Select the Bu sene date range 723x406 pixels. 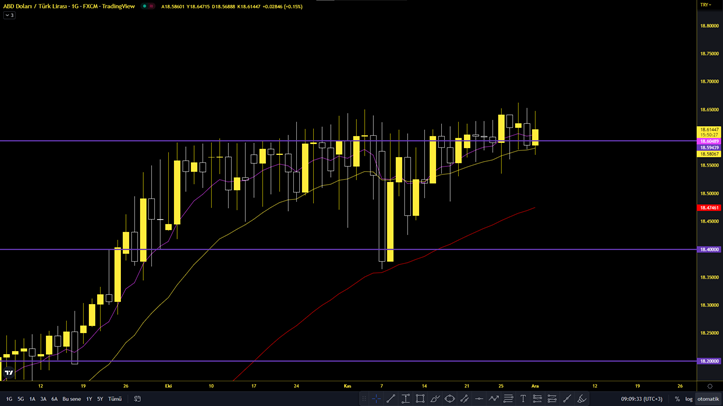72,399
